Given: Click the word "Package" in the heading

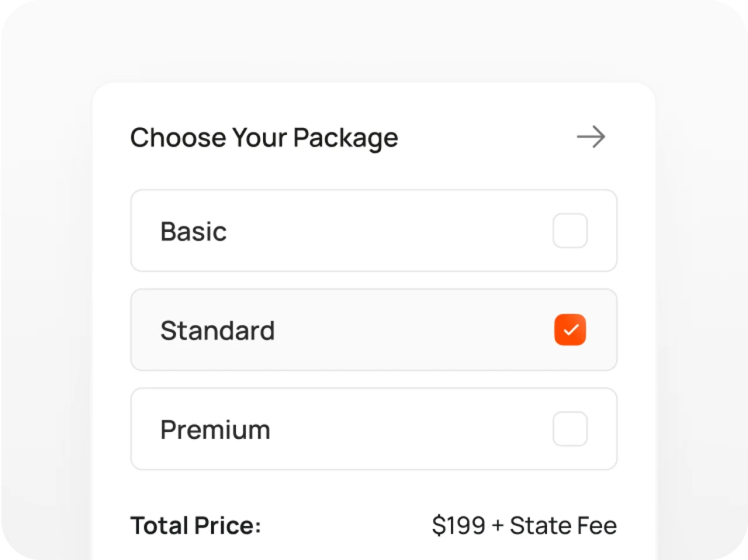Looking at the screenshot, I should pos(345,139).
